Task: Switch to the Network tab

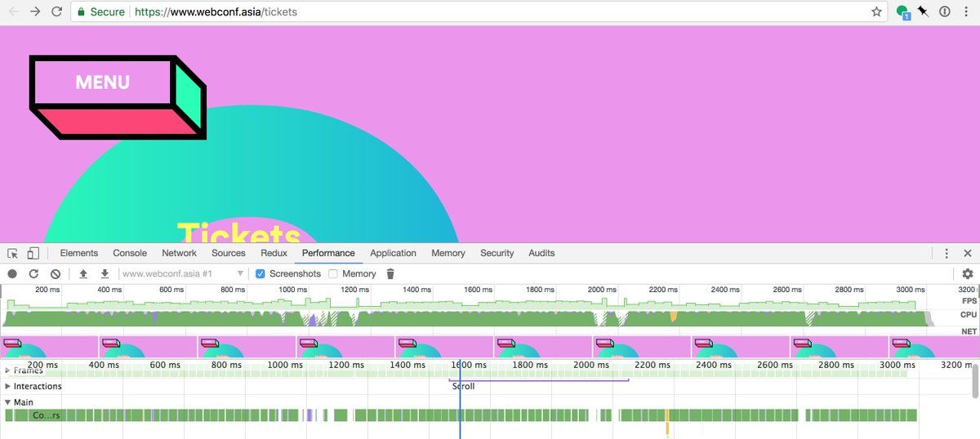Action: click(x=179, y=253)
